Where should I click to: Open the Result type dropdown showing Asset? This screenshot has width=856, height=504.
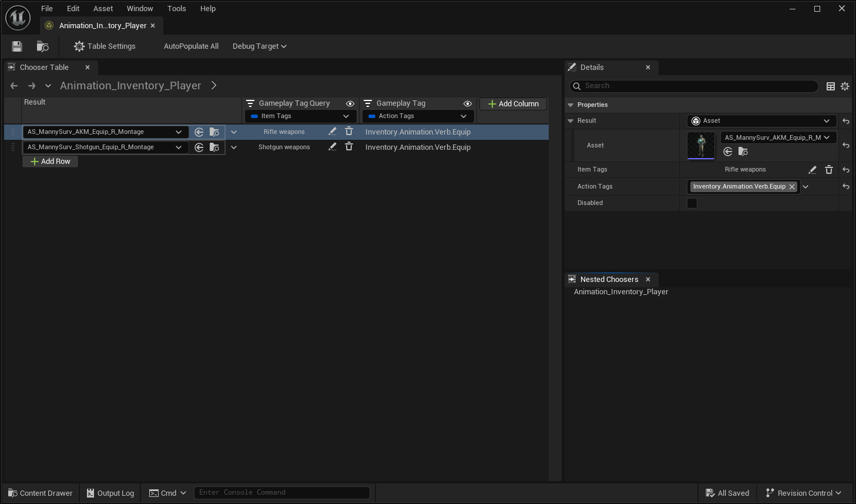761,120
